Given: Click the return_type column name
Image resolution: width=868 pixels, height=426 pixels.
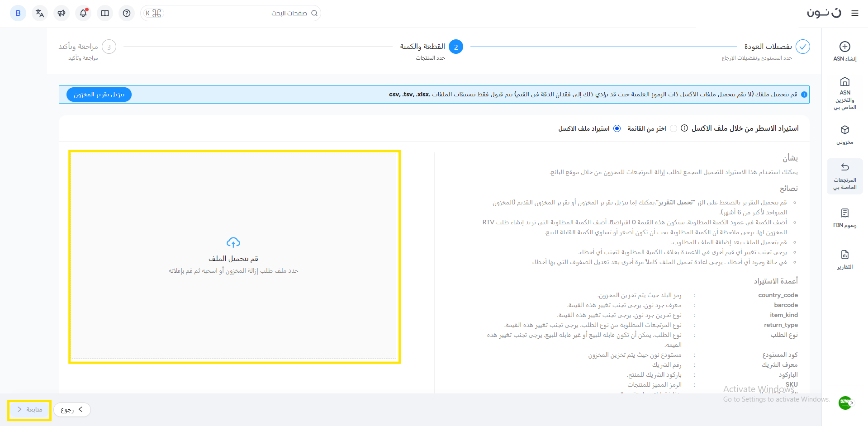Looking at the screenshot, I should click(781, 325).
